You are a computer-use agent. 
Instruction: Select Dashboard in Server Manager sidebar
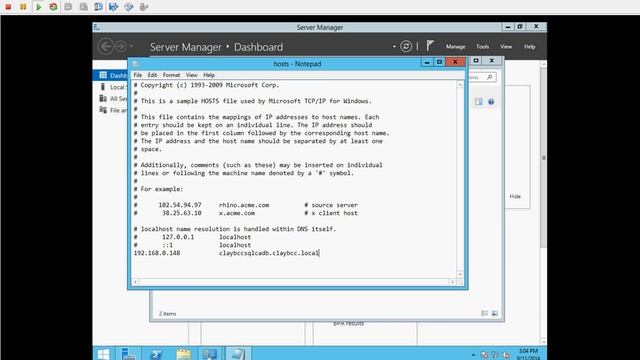click(x=110, y=76)
